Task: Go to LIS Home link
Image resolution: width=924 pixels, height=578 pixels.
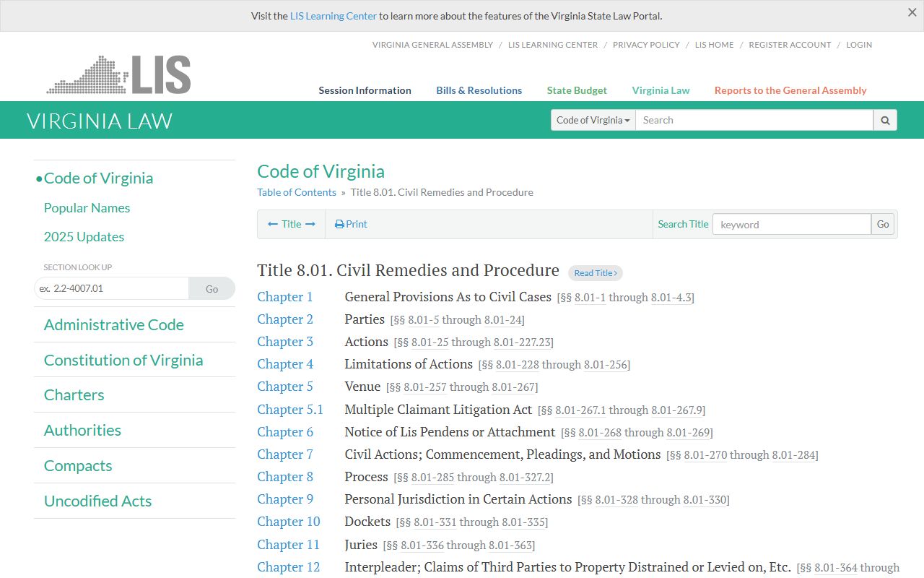Action: tap(714, 45)
